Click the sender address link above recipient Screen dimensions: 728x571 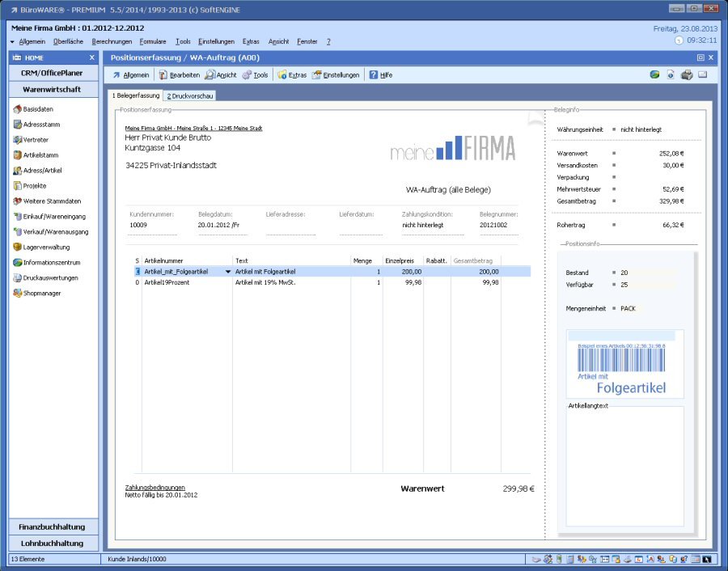point(193,128)
